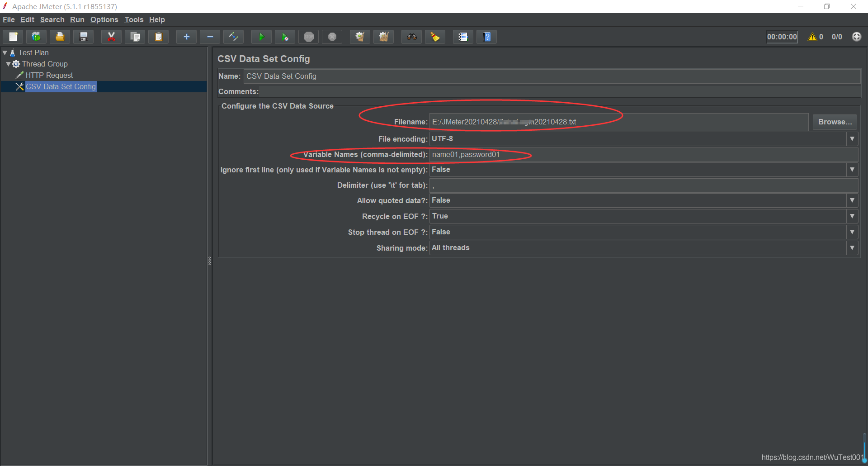
Task: Click the 0/0 active threads counter
Action: pos(837,37)
